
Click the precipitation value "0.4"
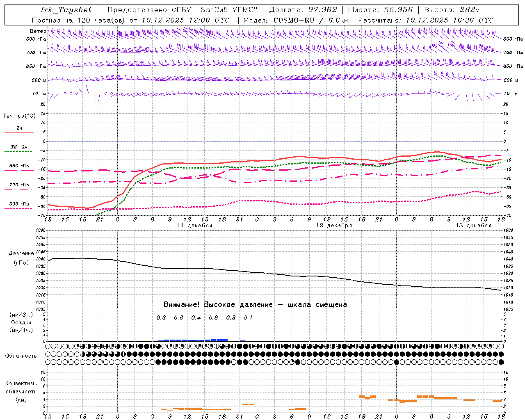(x=196, y=317)
